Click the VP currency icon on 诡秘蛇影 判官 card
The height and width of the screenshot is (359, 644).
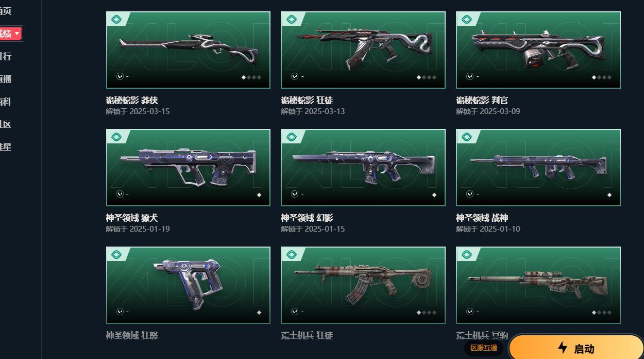click(x=470, y=76)
